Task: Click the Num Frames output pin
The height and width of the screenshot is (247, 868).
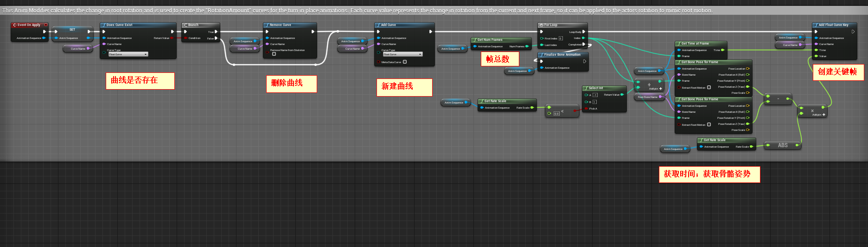Action: pyautogui.click(x=527, y=46)
